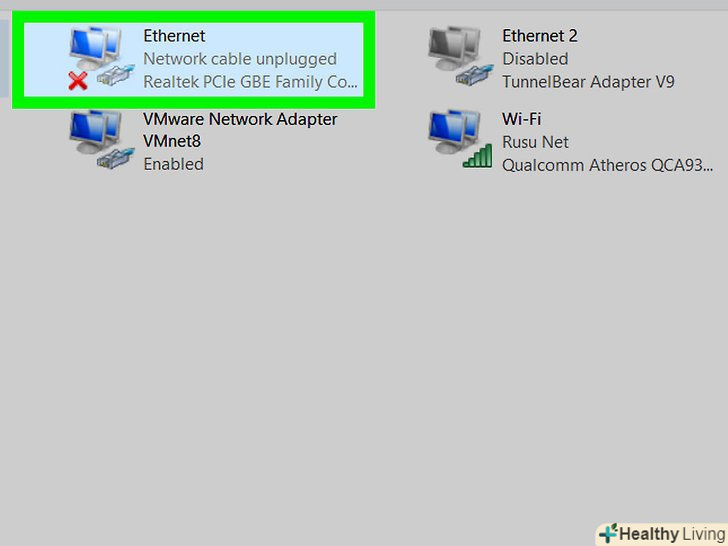The image size is (728, 546).
Task: Click the green Wi-Fi signal bars icon
Action: click(477, 156)
